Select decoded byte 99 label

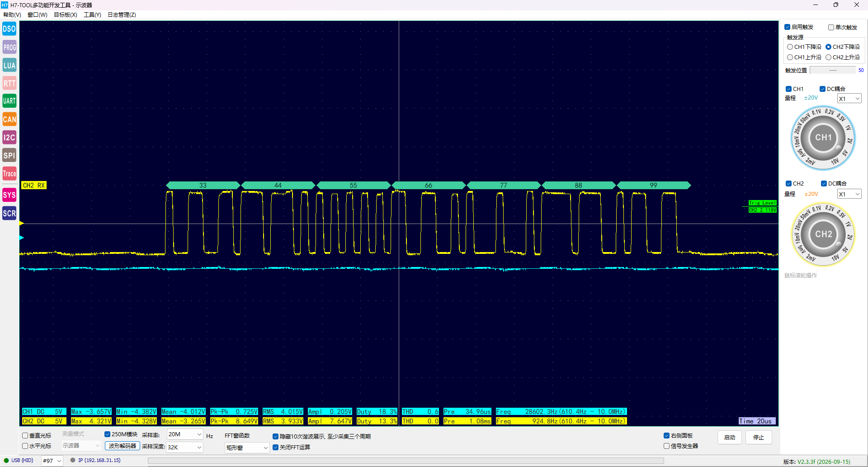tap(654, 186)
